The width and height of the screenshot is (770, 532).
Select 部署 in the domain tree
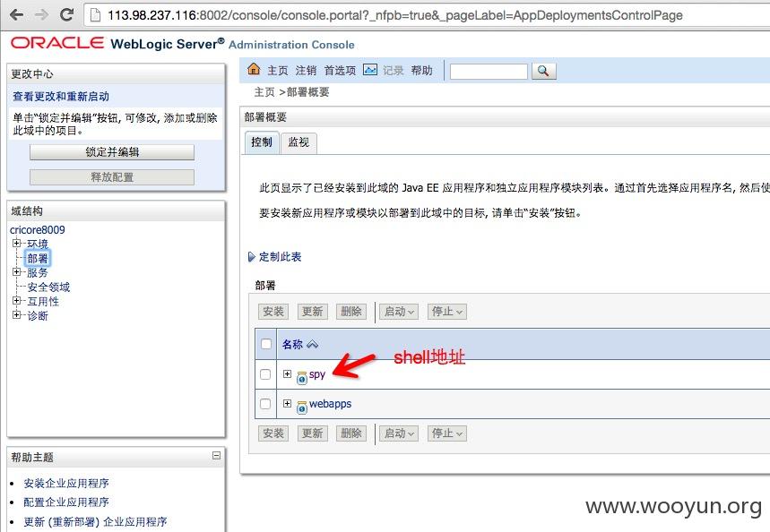point(38,258)
